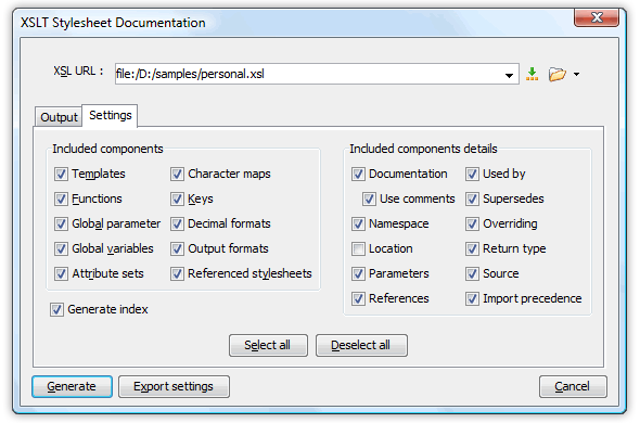
Task: Uncheck the Documentation checkbox
Action: click(x=358, y=174)
